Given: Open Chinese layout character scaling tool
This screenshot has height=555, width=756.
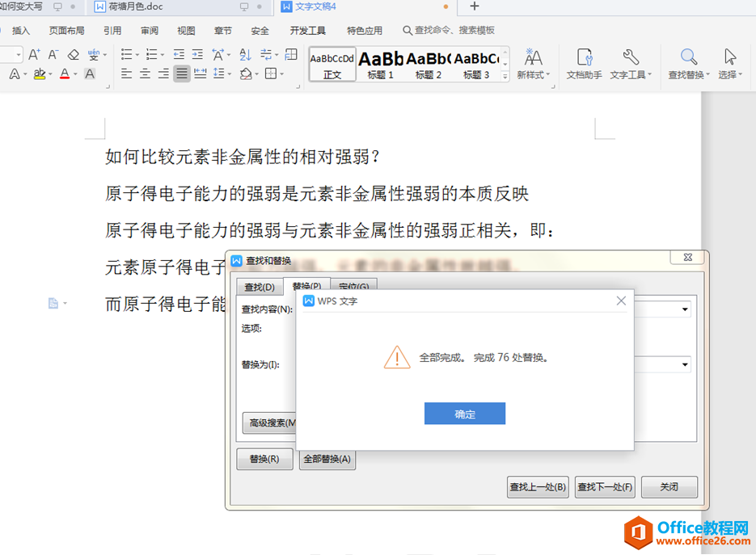Looking at the screenshot, I should (x=218, y=54).
